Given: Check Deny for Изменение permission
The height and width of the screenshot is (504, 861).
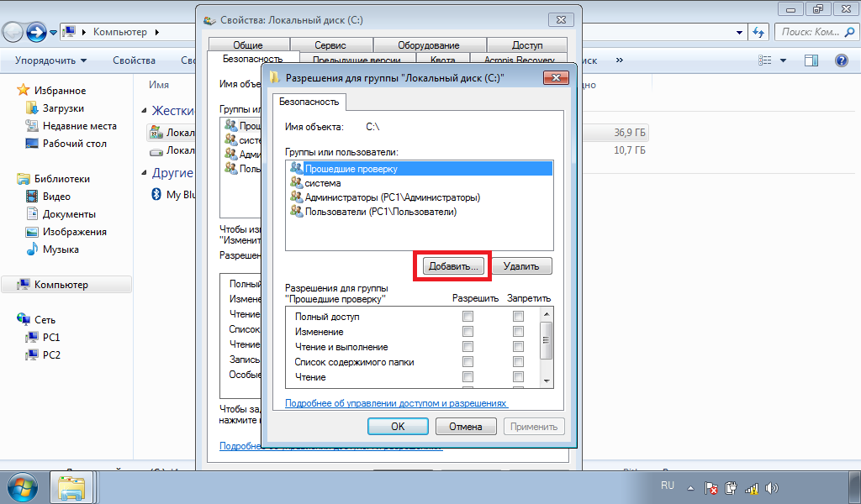Looking at the screenshot, I should pyautogui.click(x=518, y=332).
